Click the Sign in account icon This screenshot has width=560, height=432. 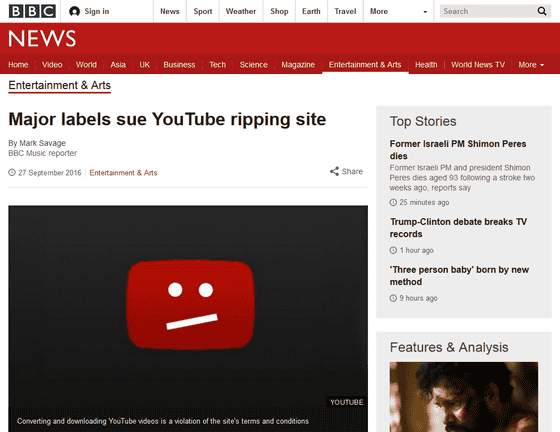coord(74,11)
